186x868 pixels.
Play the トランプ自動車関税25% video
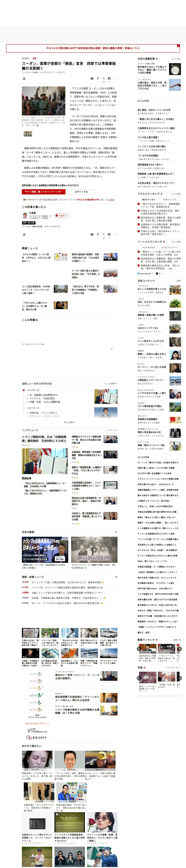[45, 550]
